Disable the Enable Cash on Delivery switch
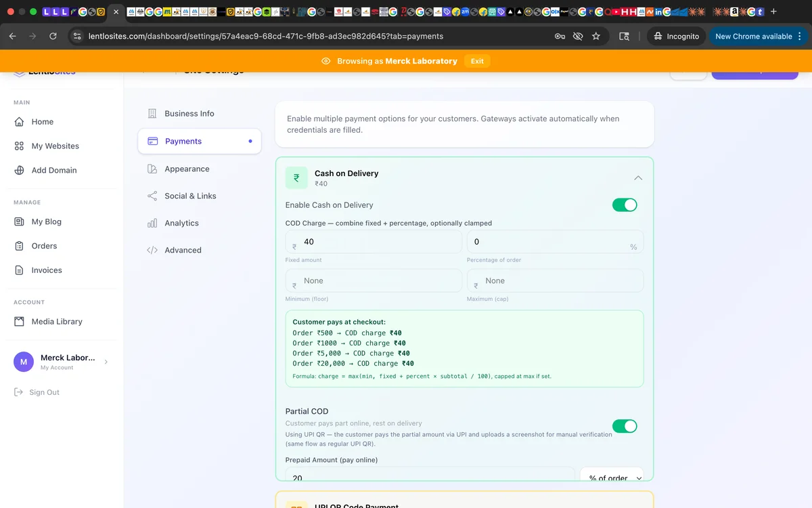 point(625,205)
